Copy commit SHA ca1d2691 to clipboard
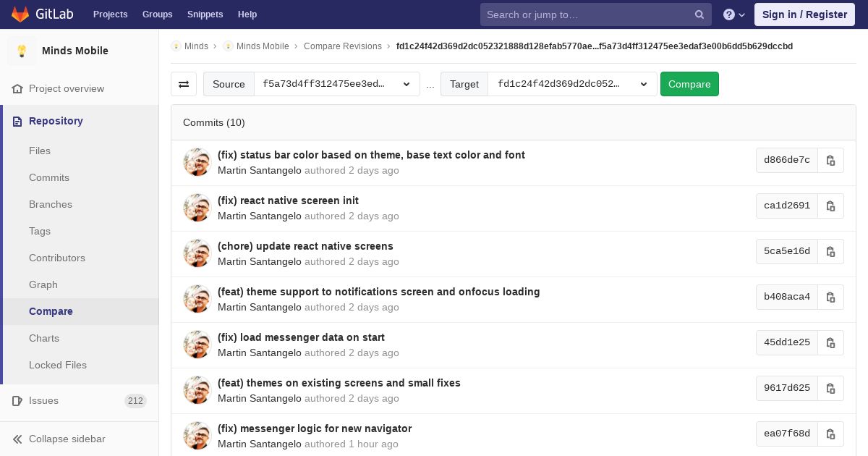Image resolution: width=868 pixels, height=456 pixels. click(830, 206)
